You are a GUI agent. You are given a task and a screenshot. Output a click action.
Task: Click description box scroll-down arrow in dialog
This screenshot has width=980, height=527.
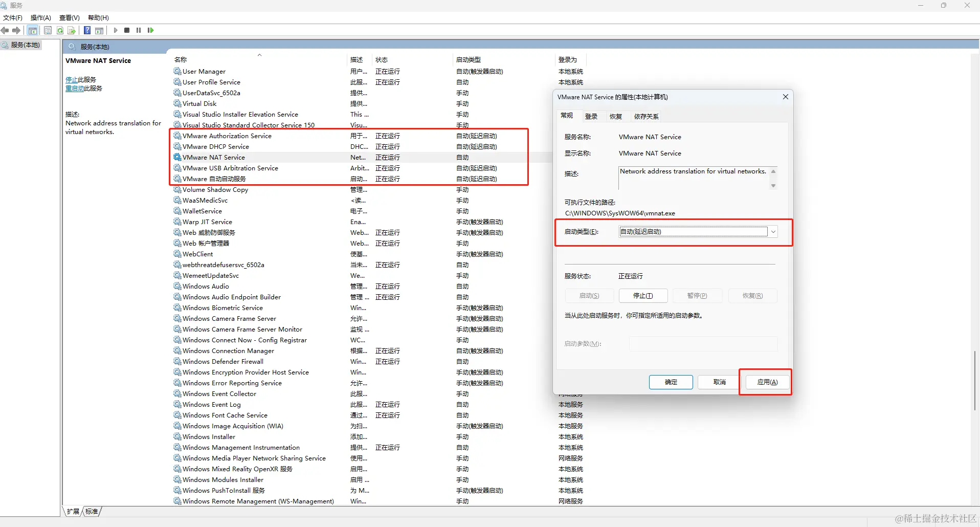click(x=773, y=186)
